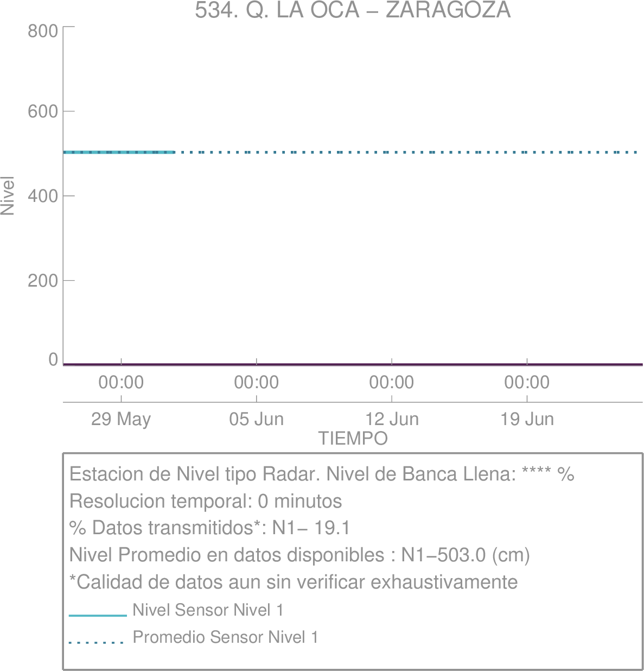Click the chart title 534. Q. LA OCA – ZARAGOZA
The image size is (644, 671).
coord(353,10)
